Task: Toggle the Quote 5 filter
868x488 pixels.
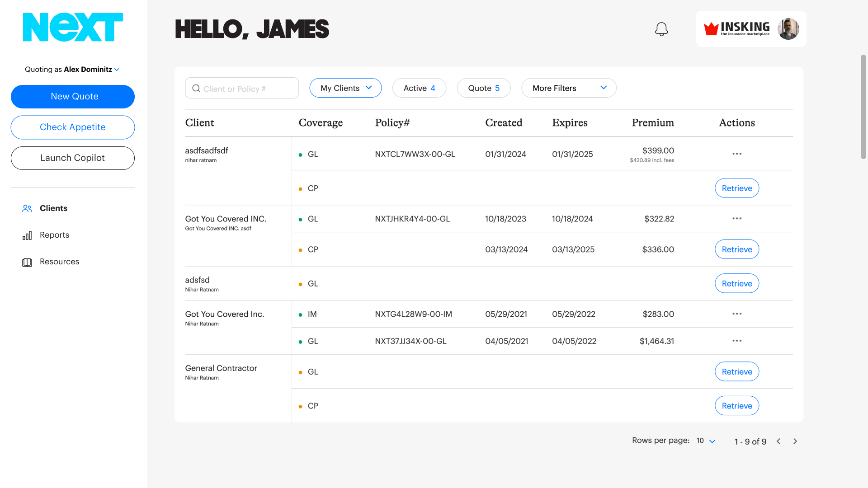Action: pos(484,88)
